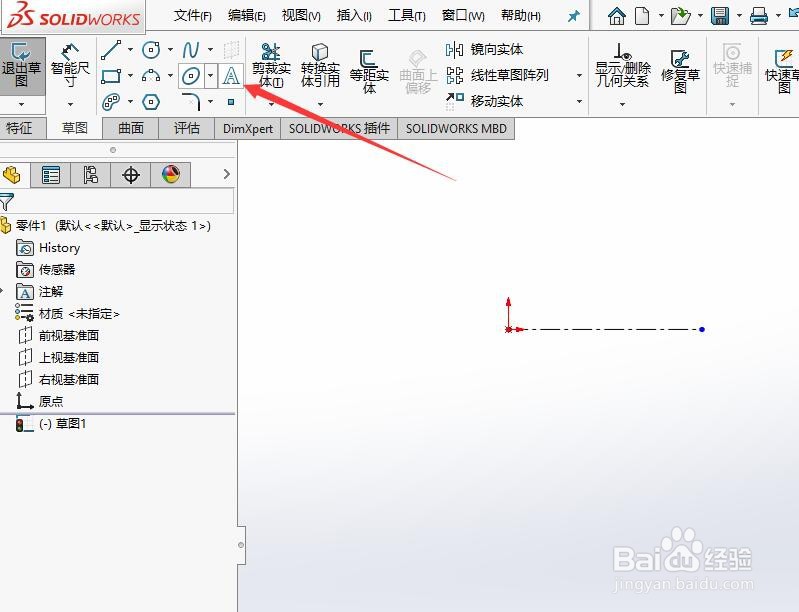Select the Circle sketch tool
Image resolution: width=799 pixels, height=612 pixels.
pyautogui.click(x=151, y=49)
